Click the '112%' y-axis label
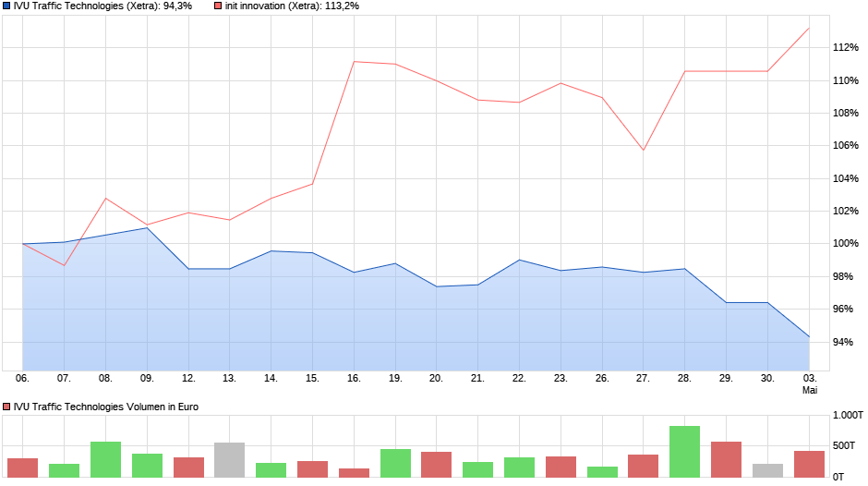868x486 pixels. (846, 48)
